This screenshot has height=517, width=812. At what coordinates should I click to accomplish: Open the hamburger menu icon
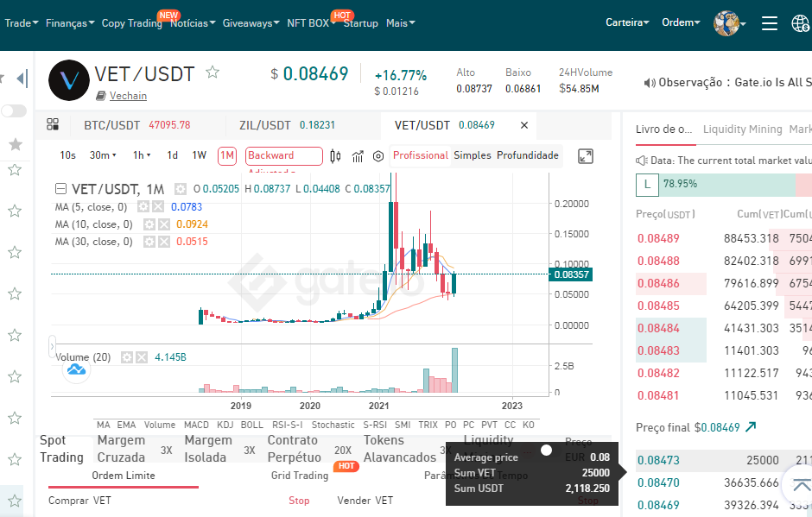tap(769, 23)
